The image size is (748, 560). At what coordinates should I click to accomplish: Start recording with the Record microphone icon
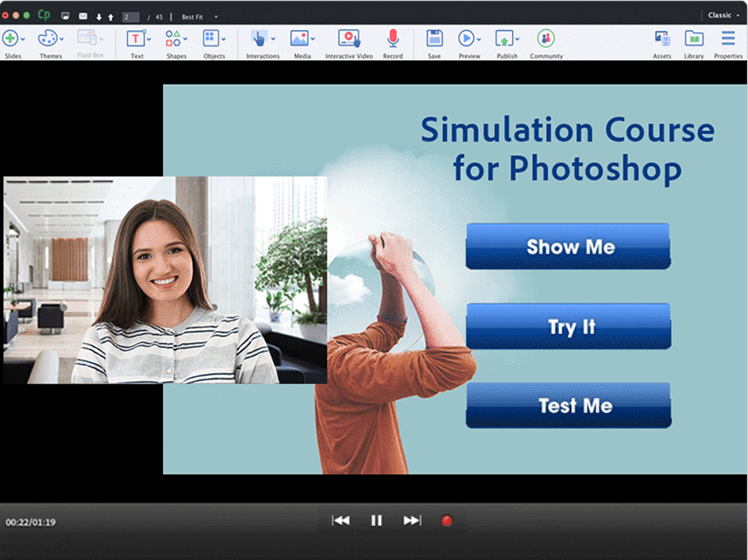[393, 39]
